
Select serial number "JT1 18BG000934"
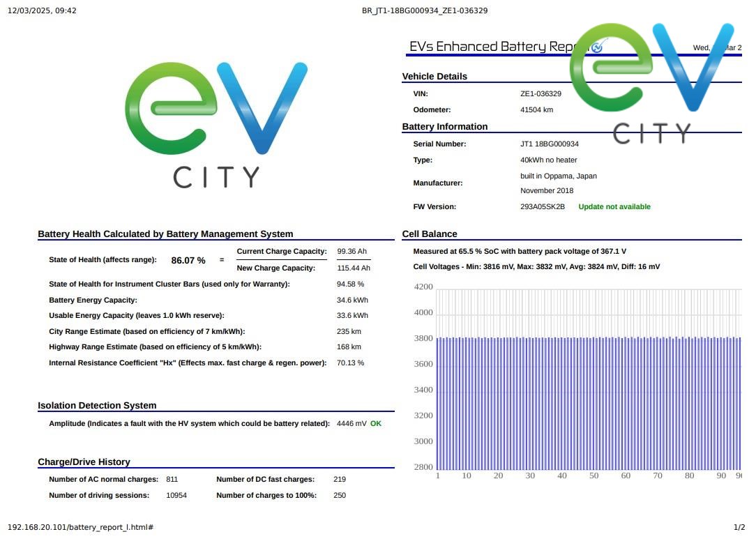click(x=549, y=144)
